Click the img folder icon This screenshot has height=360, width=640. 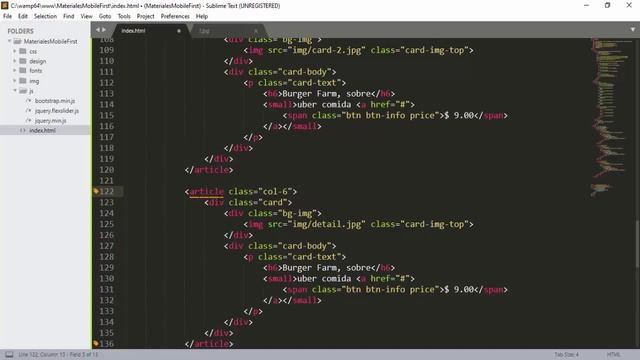[23, 81]
